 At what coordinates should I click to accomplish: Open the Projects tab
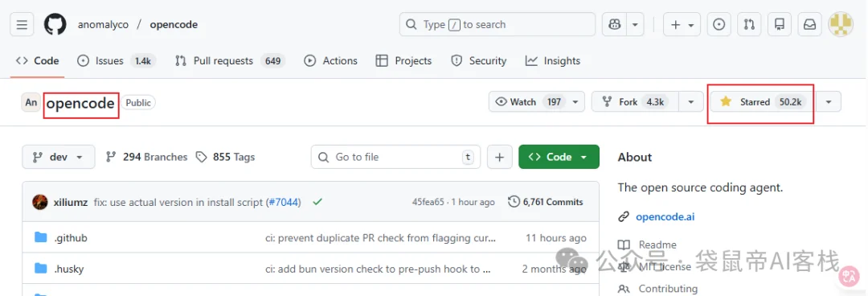coord(403,61)
